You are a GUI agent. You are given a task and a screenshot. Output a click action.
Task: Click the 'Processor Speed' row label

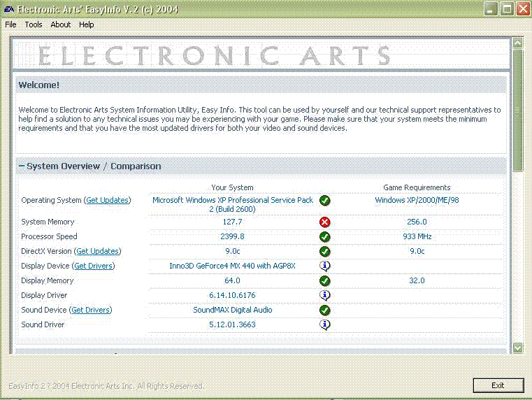point(49,236)
